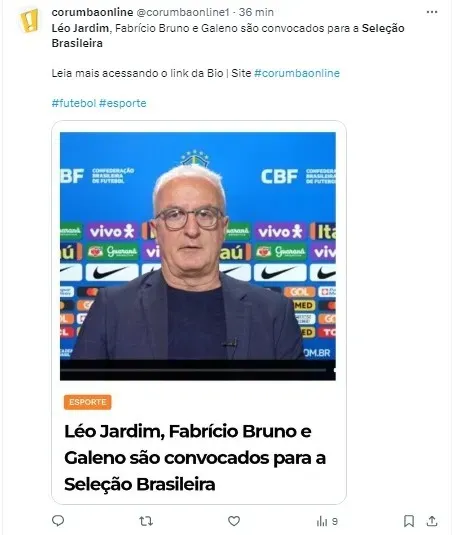Screen dimensions: 456x535
Task: Click the views count number 9
Action: [335, 521]
